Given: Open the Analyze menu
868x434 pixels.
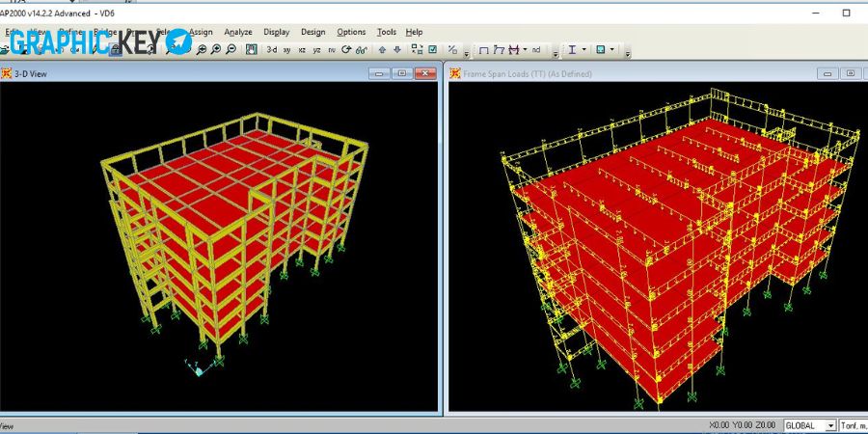Looking at the screenshot, I should (238, 32).
